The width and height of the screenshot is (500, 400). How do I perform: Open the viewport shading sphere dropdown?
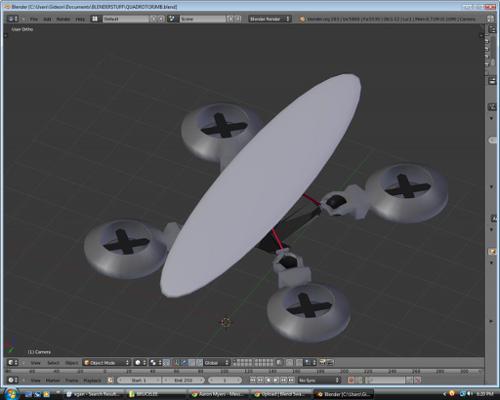click(x=140, y=363)
